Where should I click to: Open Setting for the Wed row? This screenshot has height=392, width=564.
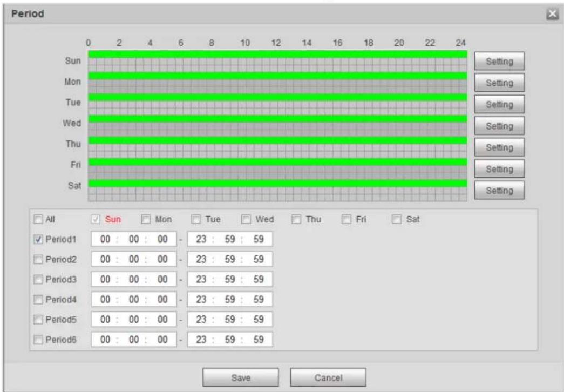[499, 126]
